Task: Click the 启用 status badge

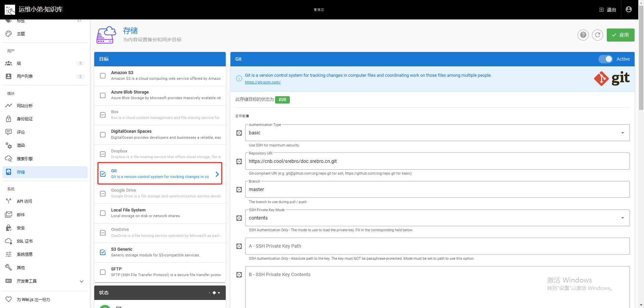Action: [282, 100]
